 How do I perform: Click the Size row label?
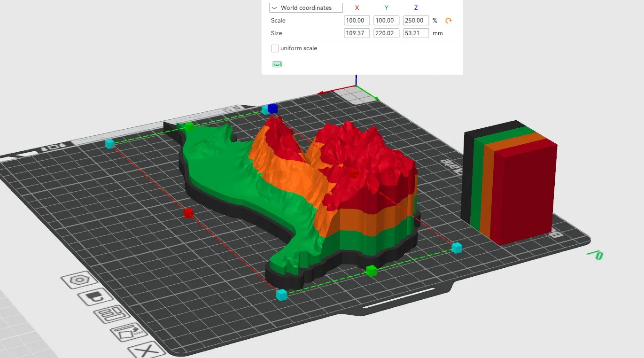click(x=277, y=33)
